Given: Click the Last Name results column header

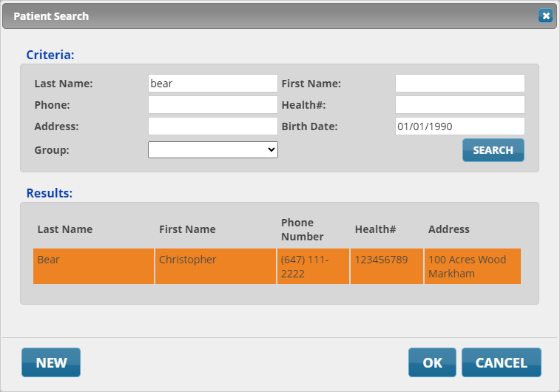Looking at the screenshot, I should [65, 229].
